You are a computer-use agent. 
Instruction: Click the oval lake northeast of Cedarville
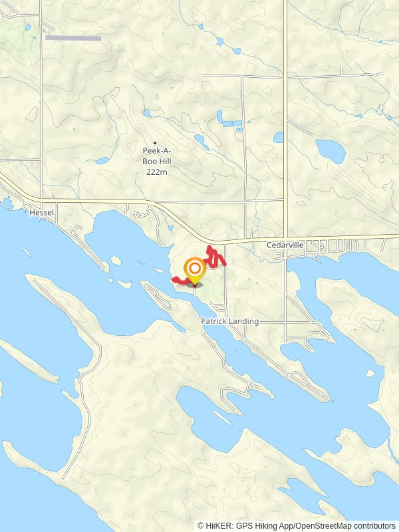(331, 151)
